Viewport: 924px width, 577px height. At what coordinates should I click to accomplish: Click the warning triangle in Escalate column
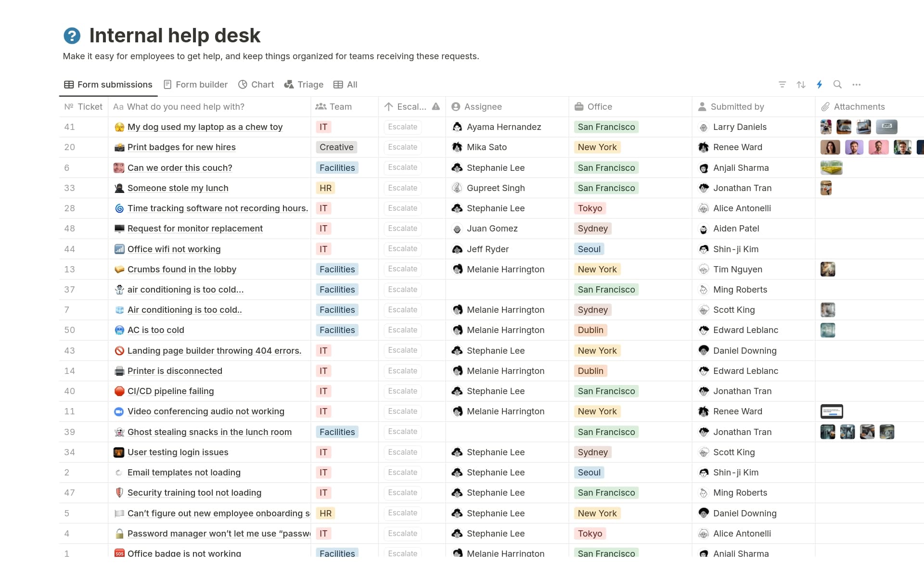(x=436, y=106)
